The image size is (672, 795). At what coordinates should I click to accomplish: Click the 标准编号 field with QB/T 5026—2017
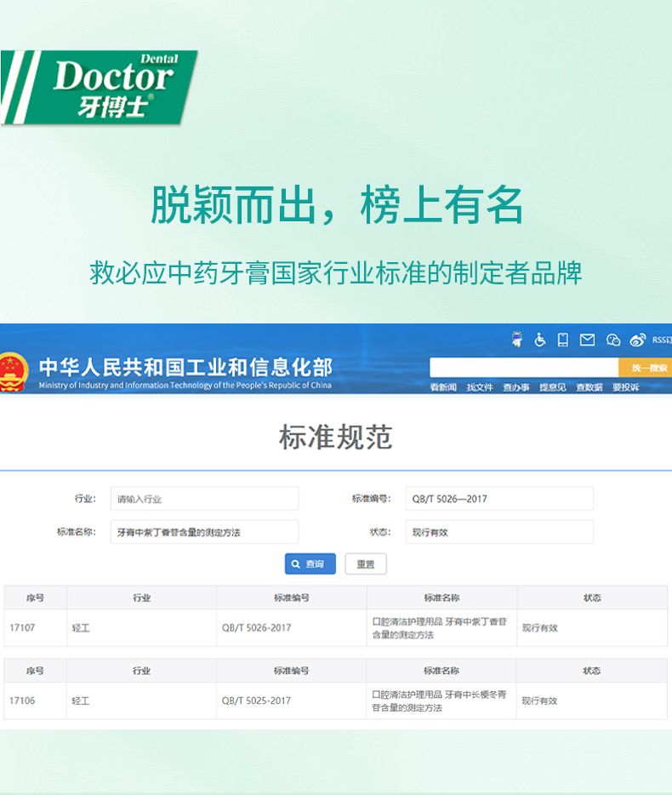pyautogui.click(x=498, y=499)
